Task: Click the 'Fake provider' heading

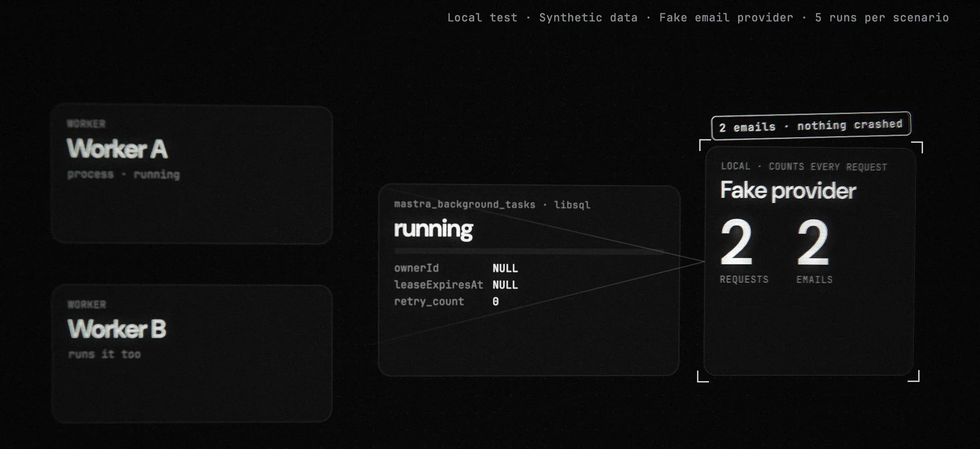Action: pos(788,191)
